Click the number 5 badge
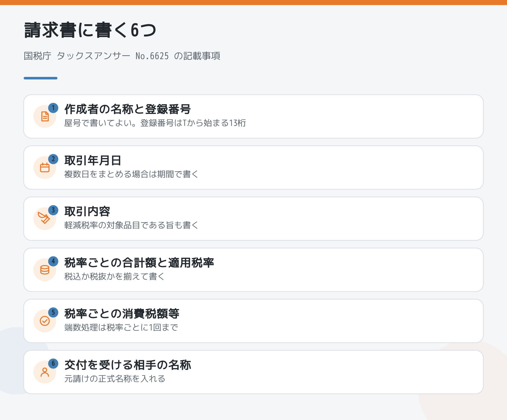Viewport: 507px width, 420px height. point(53,312)
